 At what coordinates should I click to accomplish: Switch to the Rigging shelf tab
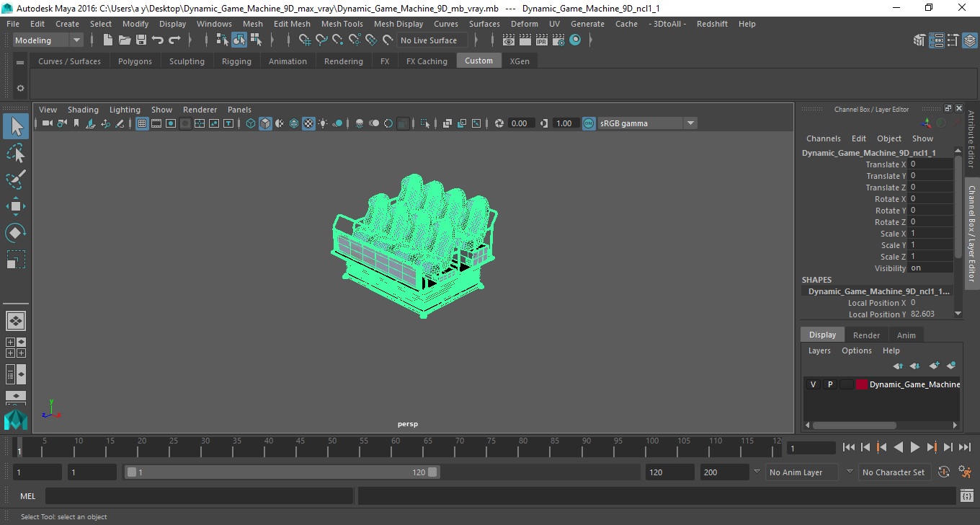pyautogui.click(x=236, y=61)
